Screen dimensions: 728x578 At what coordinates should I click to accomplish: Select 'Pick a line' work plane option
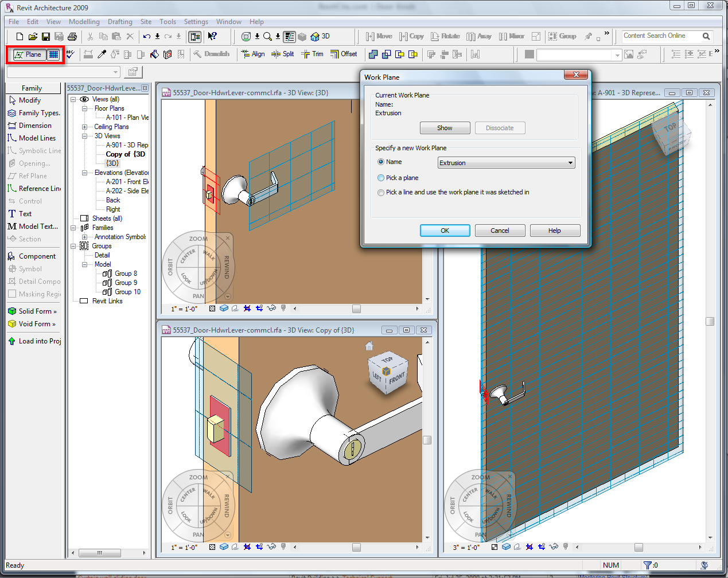pyautogui.click(x=381, y=193)
